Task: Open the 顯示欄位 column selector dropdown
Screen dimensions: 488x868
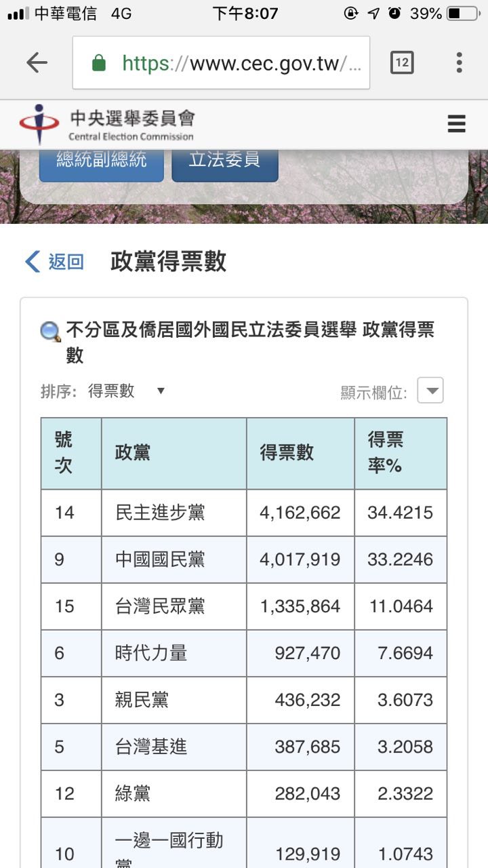Action: [430, 391]
